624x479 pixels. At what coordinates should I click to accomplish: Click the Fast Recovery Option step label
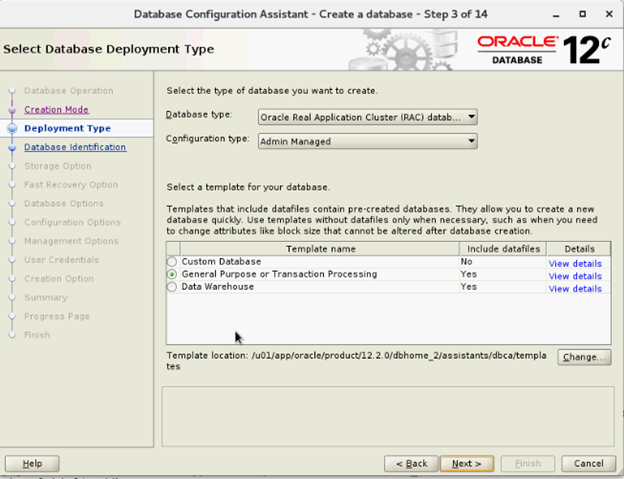71,185
